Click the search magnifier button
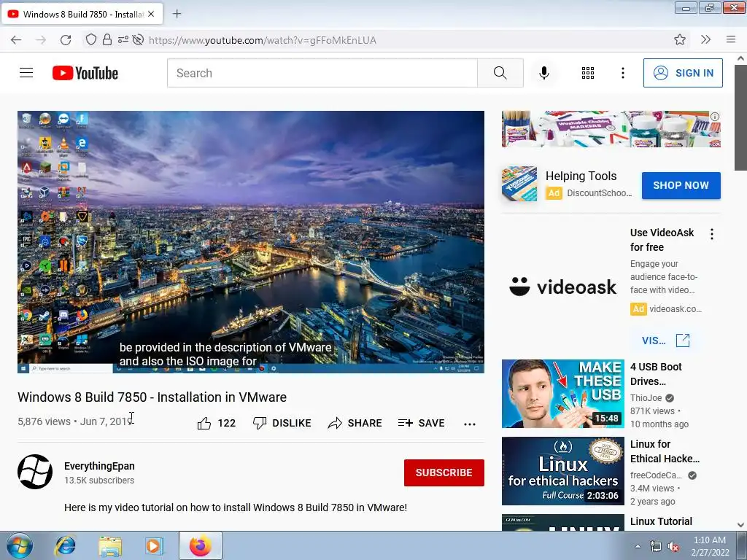 [x=500, y=73]
